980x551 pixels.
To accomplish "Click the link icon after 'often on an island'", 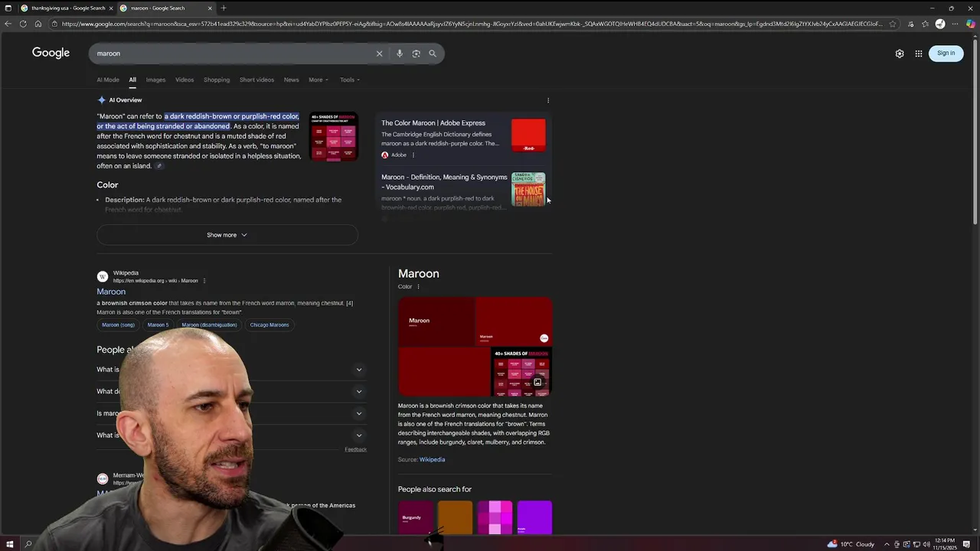I will (159, 166).
